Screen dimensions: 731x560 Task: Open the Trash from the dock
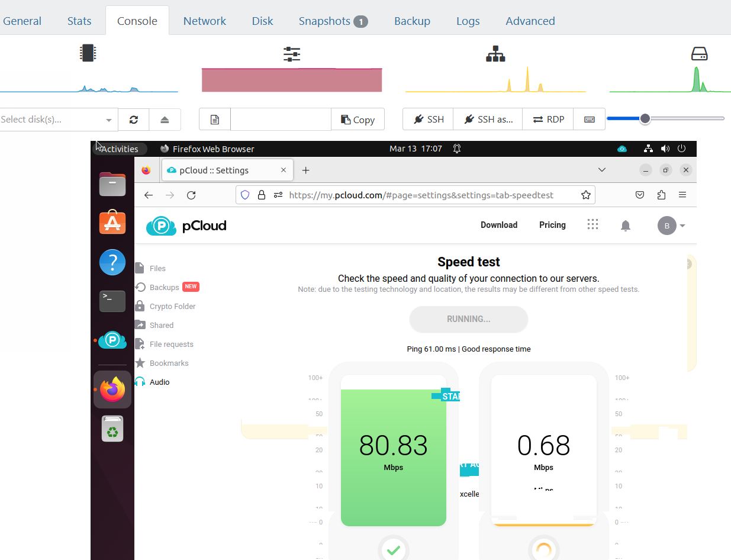click(112, 429)
